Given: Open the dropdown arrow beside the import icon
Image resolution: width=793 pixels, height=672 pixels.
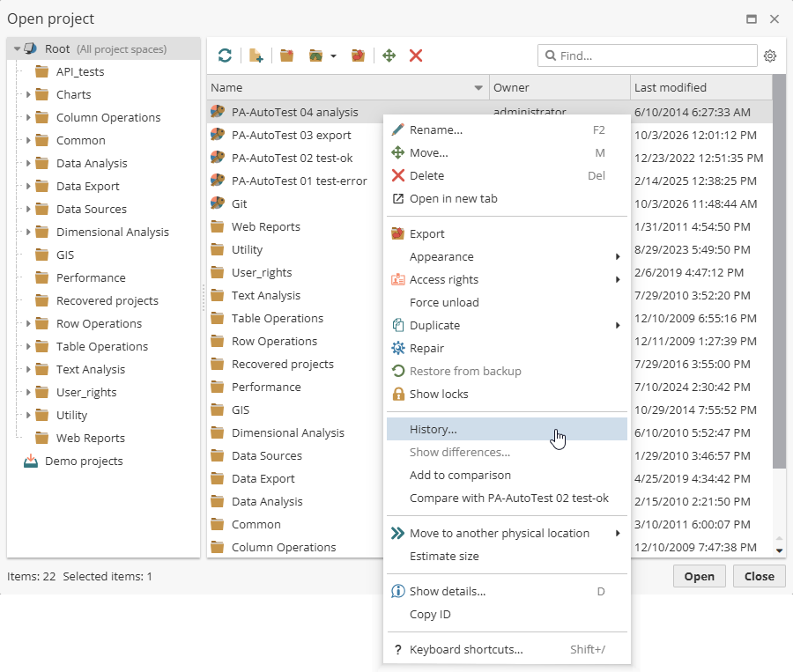Looking at the screenshot, I should pos(333,56).
